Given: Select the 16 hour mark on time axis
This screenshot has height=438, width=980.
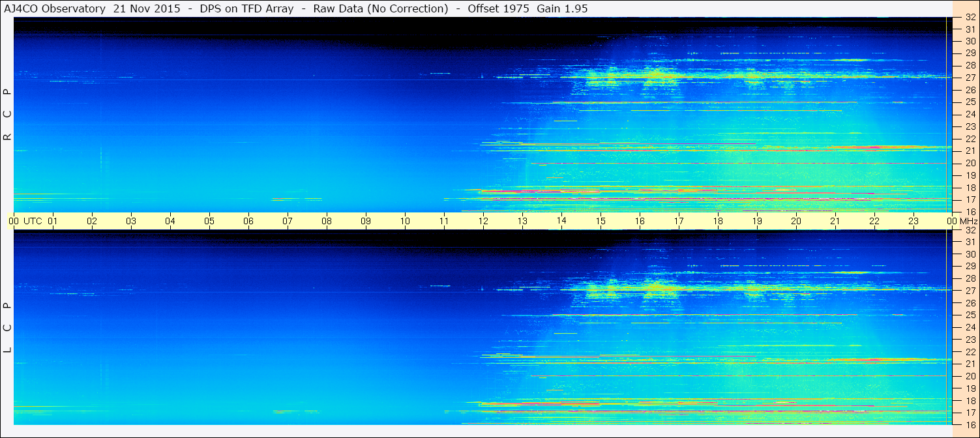Looking at the screenshot, I should coord(640,221).
